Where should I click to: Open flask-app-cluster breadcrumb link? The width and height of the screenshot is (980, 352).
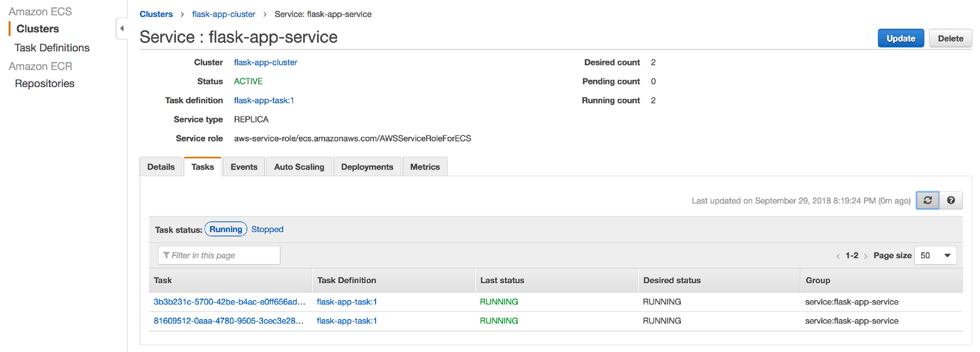coord(223,14)
